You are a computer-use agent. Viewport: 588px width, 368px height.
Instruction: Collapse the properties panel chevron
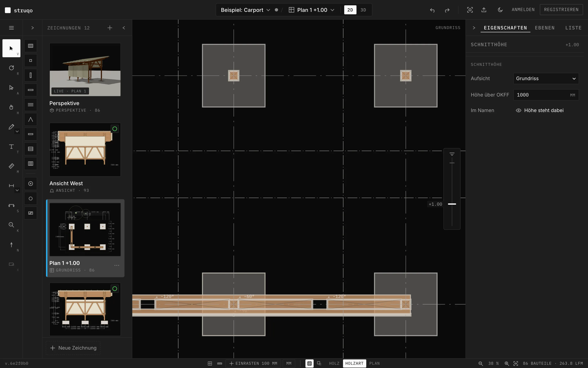point(474,28)
